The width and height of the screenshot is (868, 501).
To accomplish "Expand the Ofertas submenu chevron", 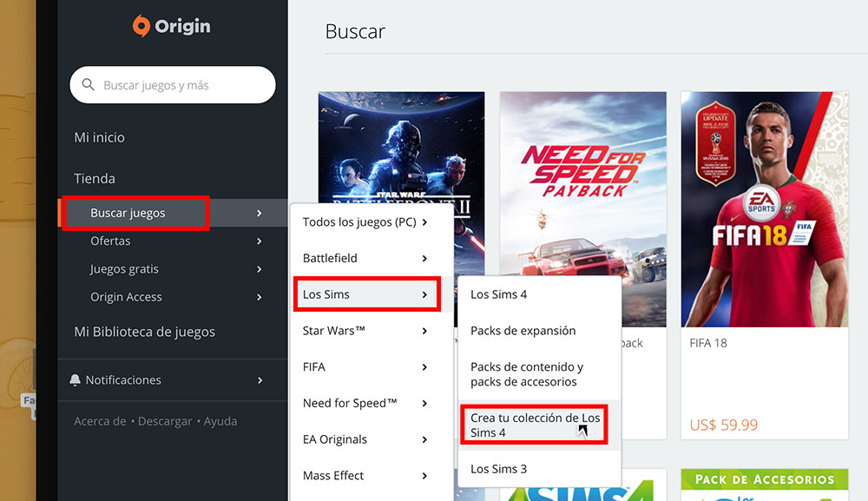I will [x=259, y=241].
